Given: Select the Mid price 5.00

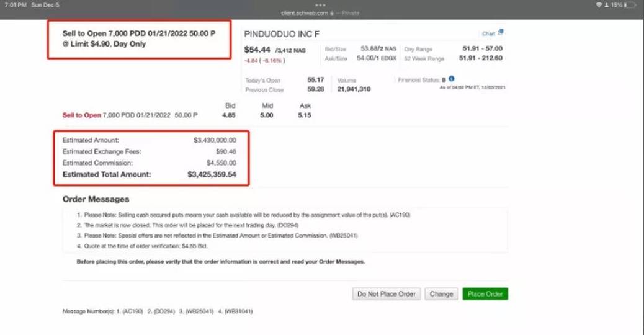Looking at the screenshot, I should coord(266,115).
